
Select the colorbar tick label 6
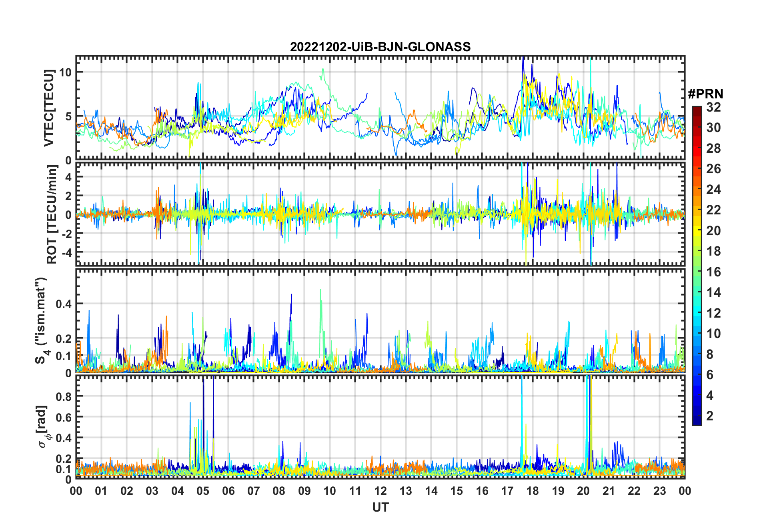tap(710, 375)
